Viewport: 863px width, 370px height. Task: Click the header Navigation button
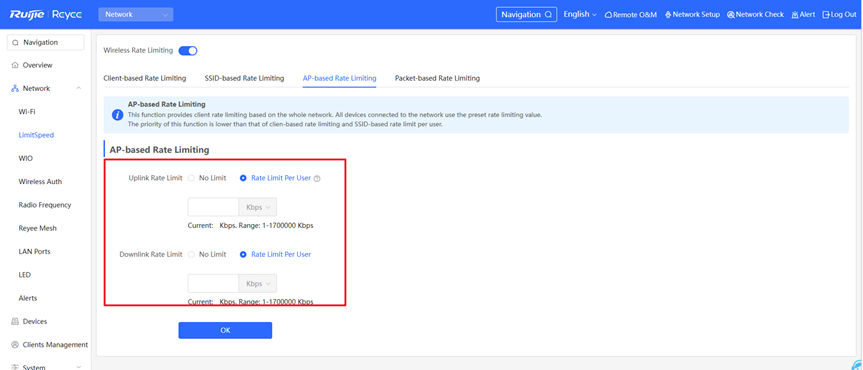click(x=527, y=15)
